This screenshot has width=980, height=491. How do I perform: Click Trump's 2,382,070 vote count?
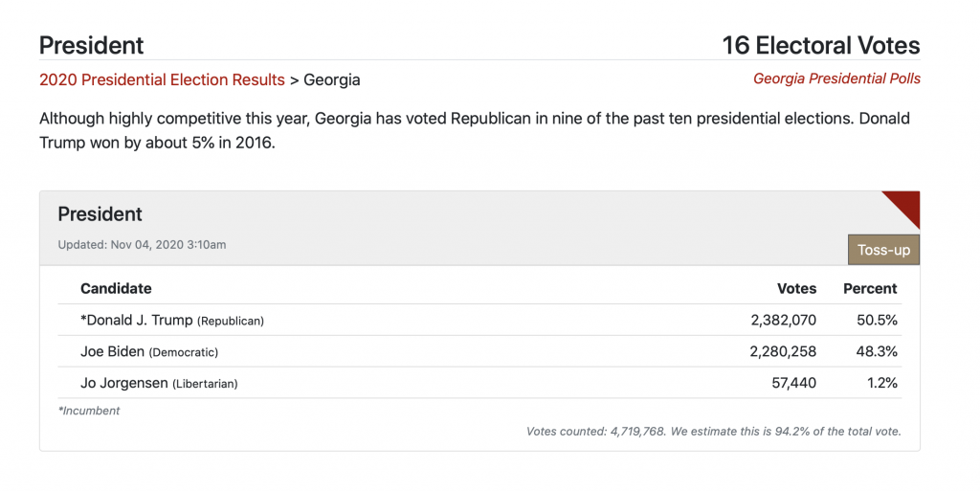tap(783, 321)
